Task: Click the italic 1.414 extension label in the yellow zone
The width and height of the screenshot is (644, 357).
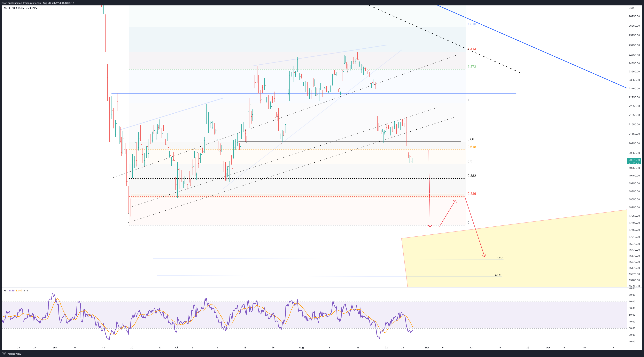Action: tap(498, 275)
